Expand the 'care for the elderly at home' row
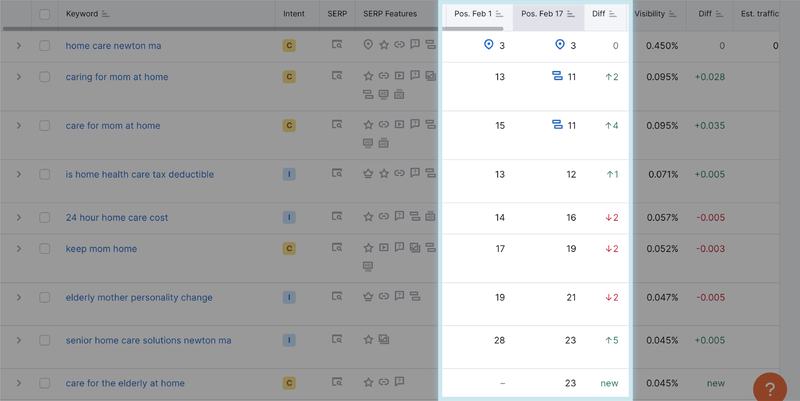Screen dimensions: 800x401 click(18, 383)
